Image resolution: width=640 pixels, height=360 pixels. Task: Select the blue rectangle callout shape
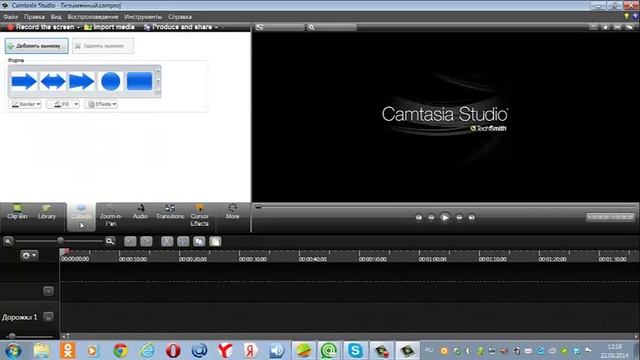pos(139,81)
